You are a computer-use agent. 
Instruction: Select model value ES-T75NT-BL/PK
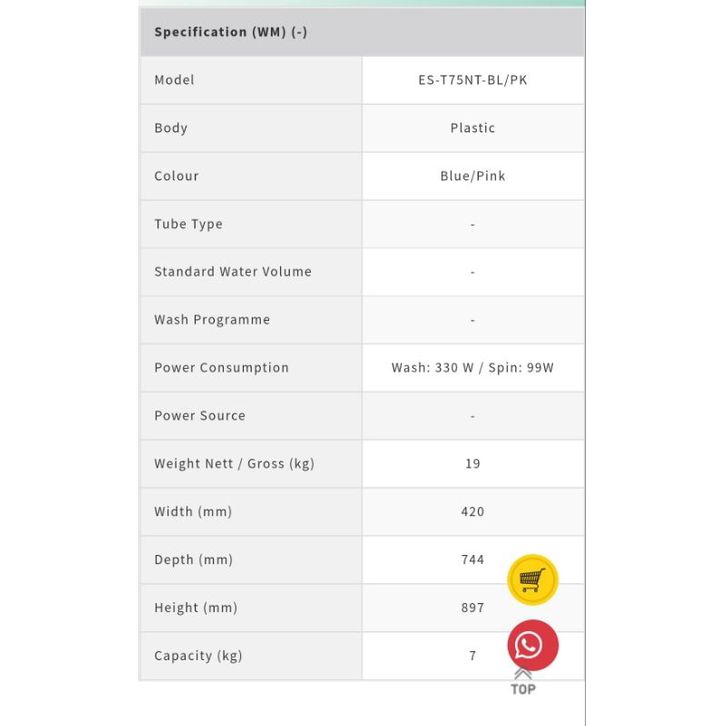[x=472, y=80]
